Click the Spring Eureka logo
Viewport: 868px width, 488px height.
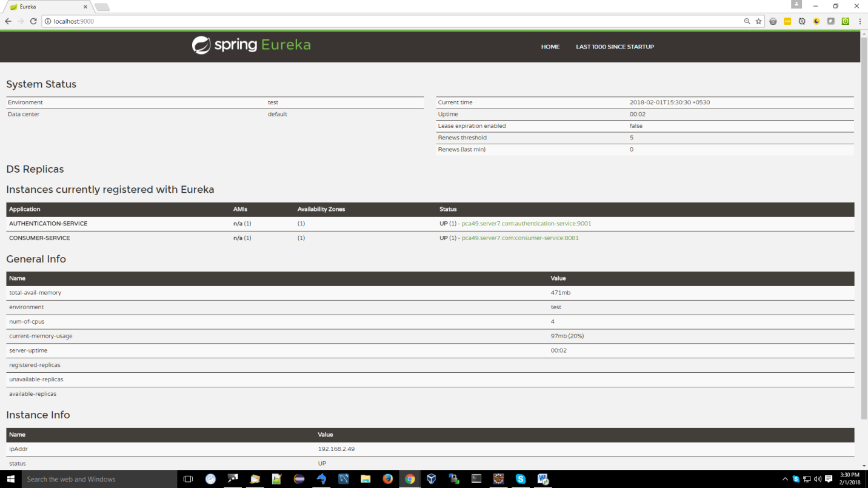[251, 45]
